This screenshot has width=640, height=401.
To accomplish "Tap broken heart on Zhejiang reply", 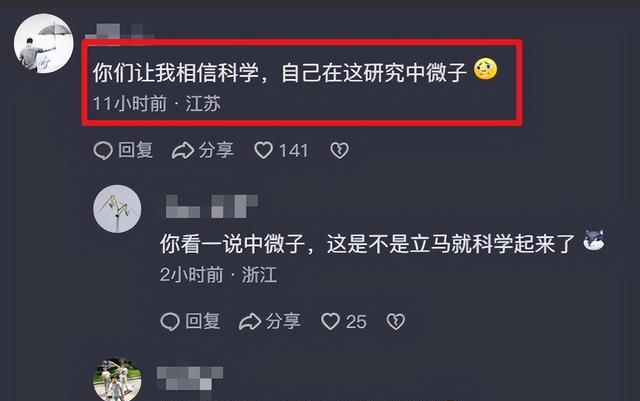I will click(396, 322).
